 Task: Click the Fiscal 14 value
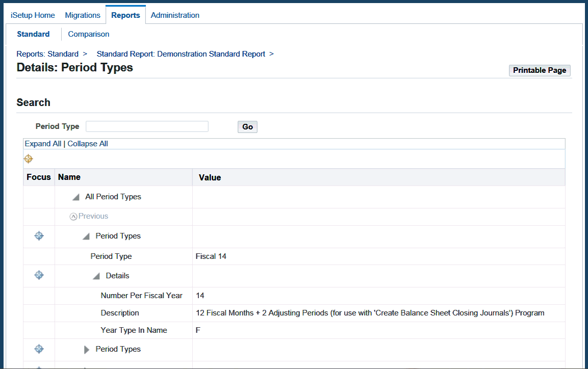coord(211,256)
